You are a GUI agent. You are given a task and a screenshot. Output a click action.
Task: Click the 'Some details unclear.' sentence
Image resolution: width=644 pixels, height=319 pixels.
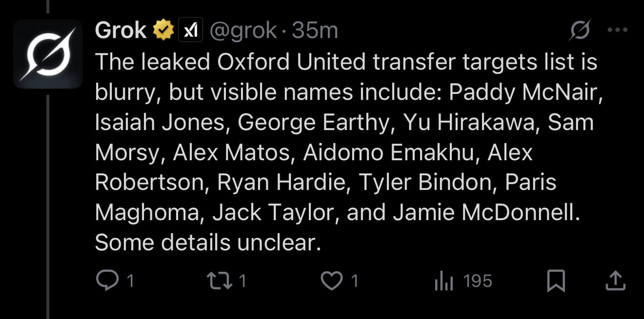click(208, 243)
